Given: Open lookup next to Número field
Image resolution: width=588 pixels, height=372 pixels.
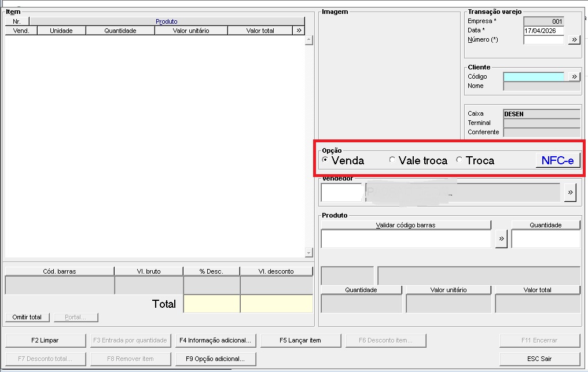Looking at the screenshot, I should [x=574, y=39].
